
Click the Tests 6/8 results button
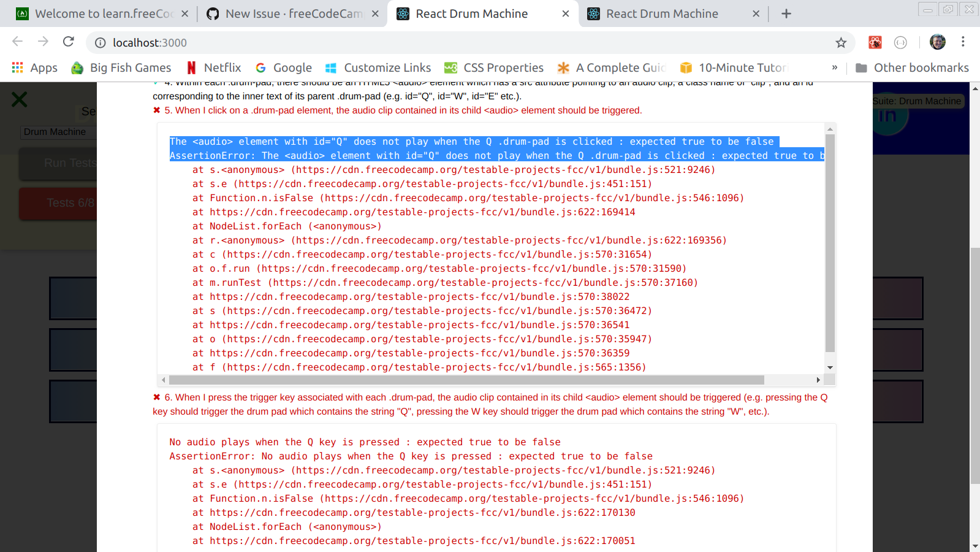58,203
